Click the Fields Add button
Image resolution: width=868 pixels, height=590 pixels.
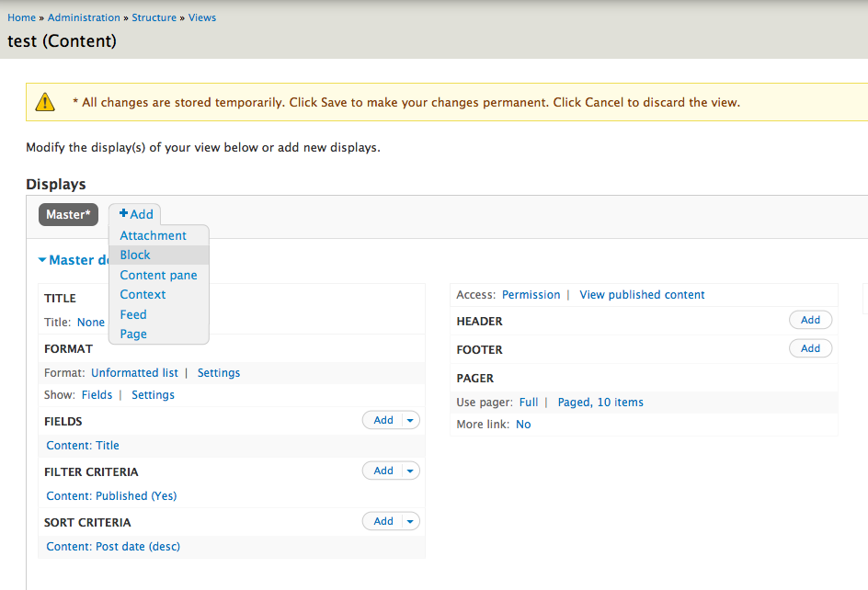pos(383,420)
